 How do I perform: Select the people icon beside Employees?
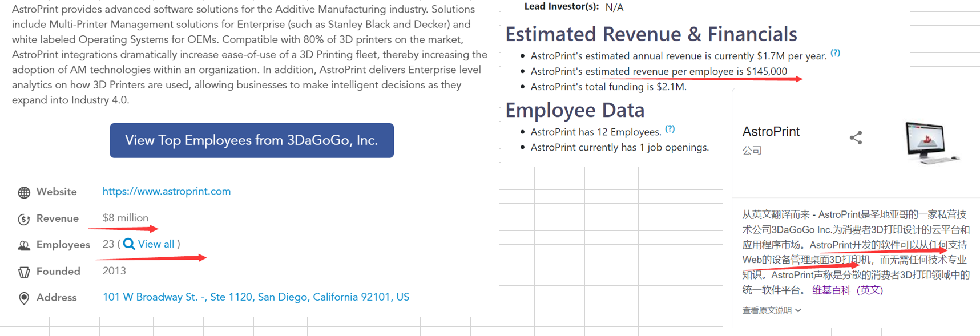24,246
